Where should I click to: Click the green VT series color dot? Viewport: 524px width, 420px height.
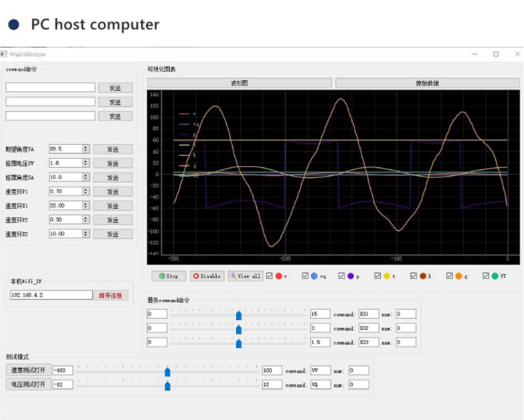click(x=495, y=276)
